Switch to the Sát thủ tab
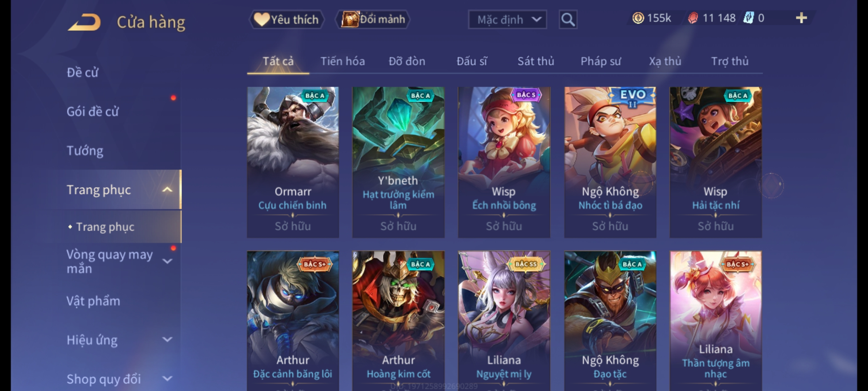This screenshot has width=868, height=391. [x=536, y=61]
